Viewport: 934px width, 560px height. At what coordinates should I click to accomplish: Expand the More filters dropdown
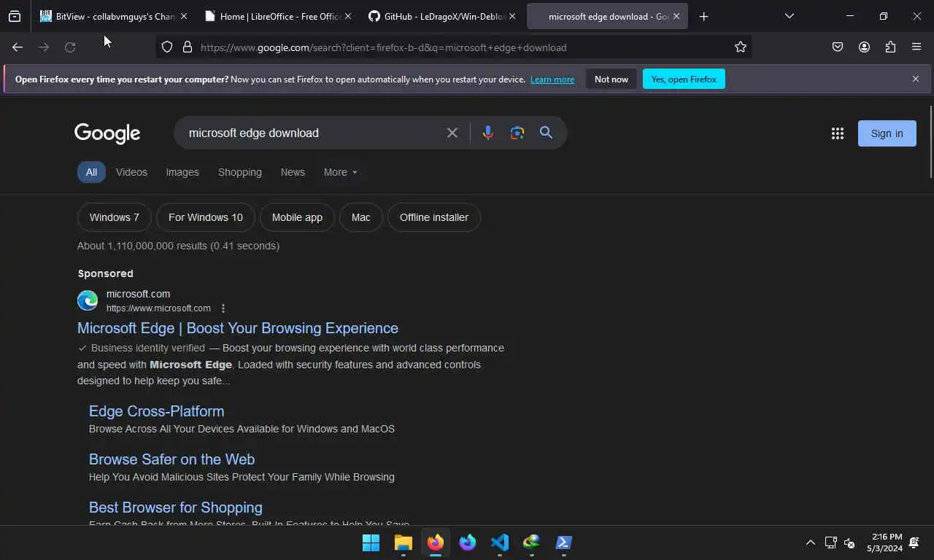pyautogui.click(x=341, y=172)
